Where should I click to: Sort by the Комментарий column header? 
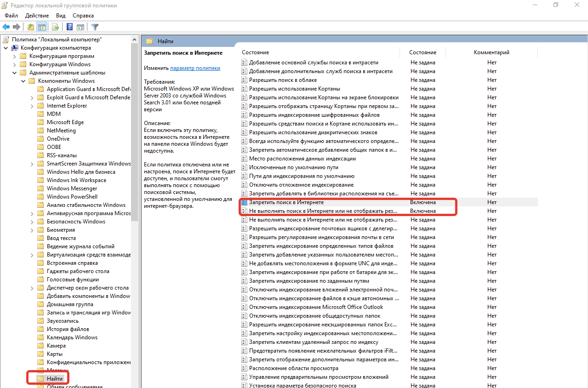(x=491, y=52)
